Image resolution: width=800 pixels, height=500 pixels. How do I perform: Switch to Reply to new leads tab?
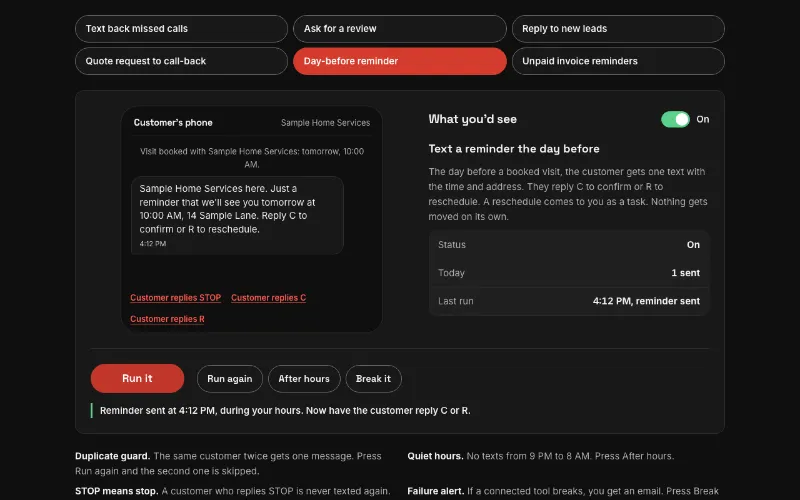pos(618,29)
